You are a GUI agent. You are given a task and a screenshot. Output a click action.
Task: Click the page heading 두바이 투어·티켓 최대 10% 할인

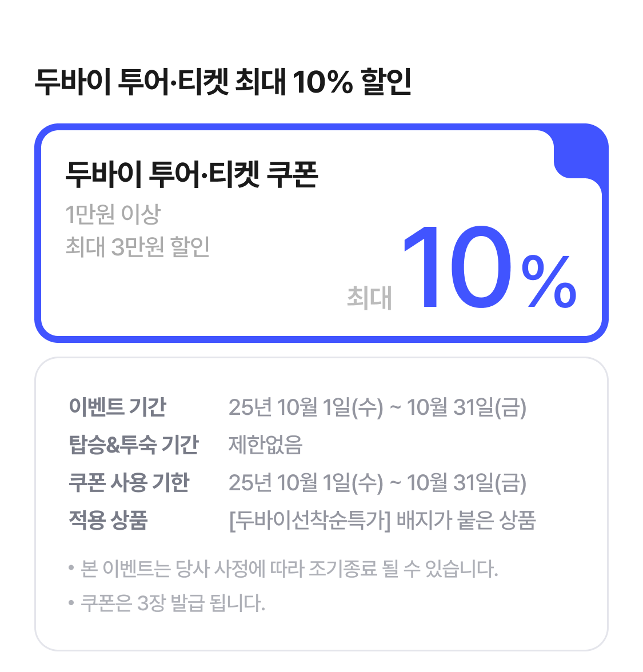tap(223, 82)
